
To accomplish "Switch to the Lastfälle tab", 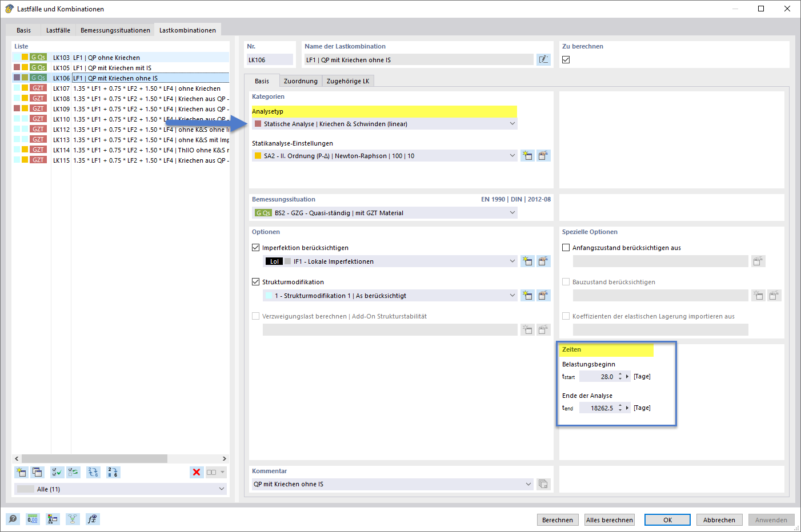I will pyautogui.click(x=58, y=30).
